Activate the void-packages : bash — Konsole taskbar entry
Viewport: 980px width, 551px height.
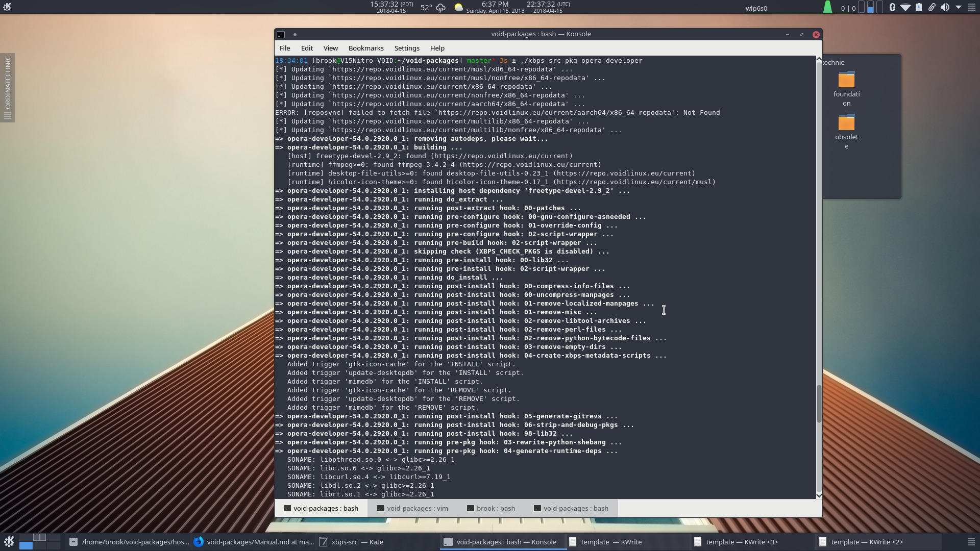503,542
